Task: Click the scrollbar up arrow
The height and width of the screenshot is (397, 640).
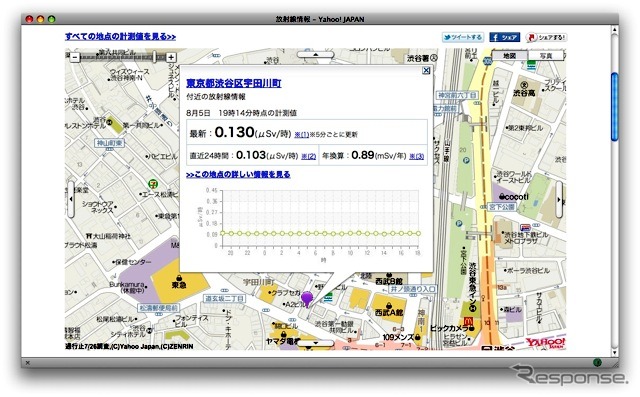Action: coord(615,30)
